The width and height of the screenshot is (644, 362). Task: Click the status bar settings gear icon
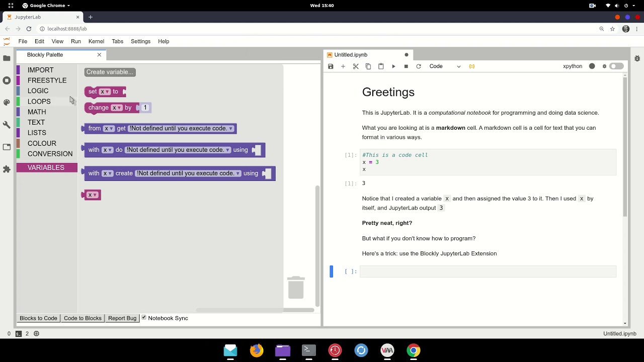click(36, 333)
